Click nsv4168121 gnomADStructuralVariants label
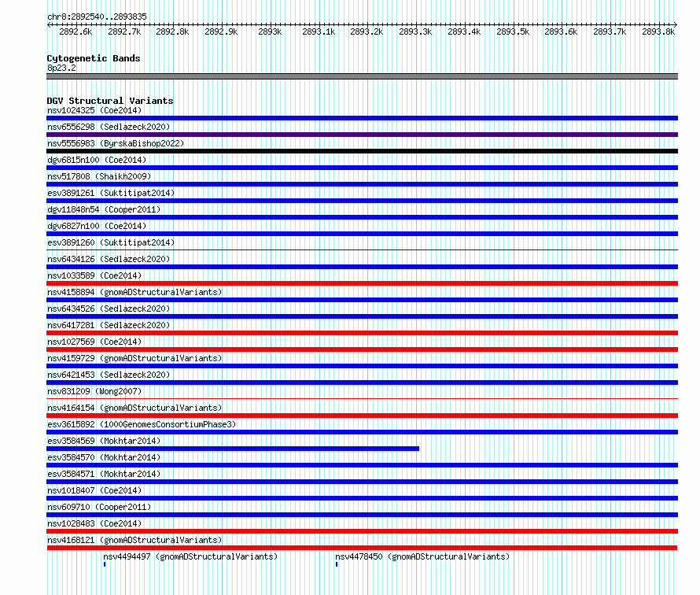This screenshot has width=700, height=595. pos(134,540)
